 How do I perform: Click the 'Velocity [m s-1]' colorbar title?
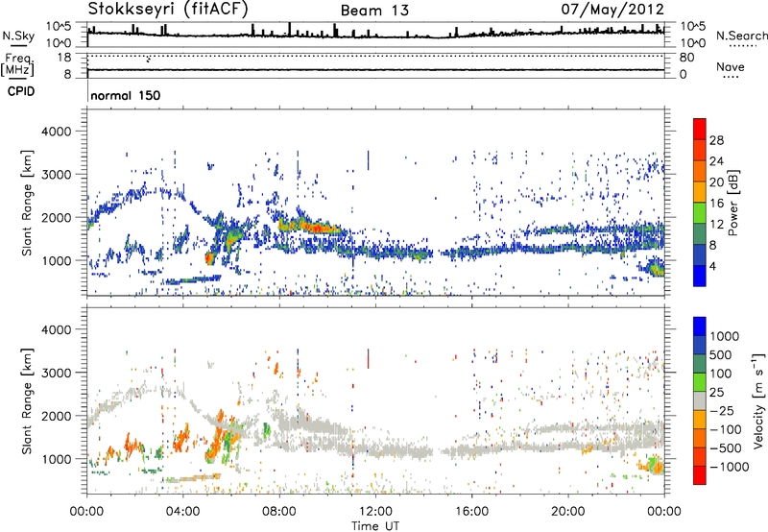[x=758, y=400]
